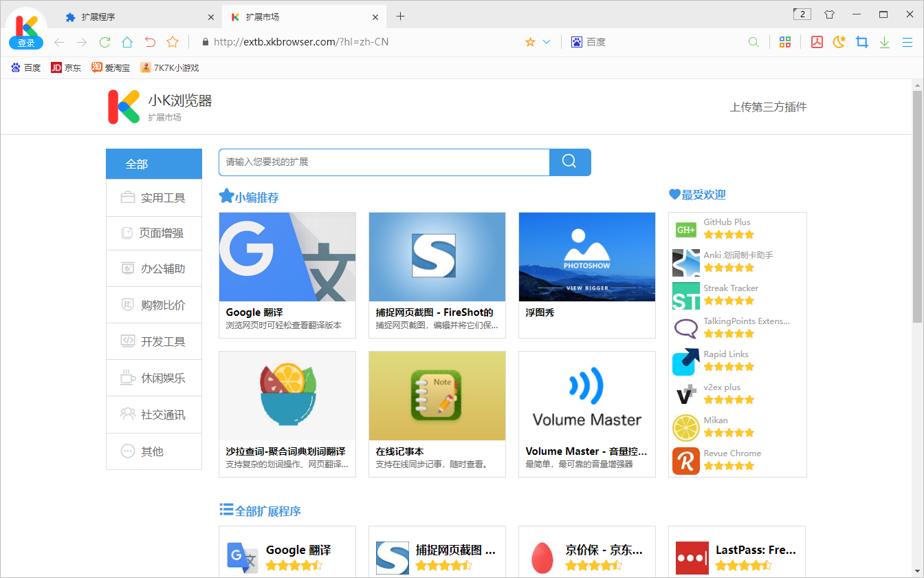Reload the page with the refresh icon
Viewport: 924px width, 578px height.
[104, 42]
